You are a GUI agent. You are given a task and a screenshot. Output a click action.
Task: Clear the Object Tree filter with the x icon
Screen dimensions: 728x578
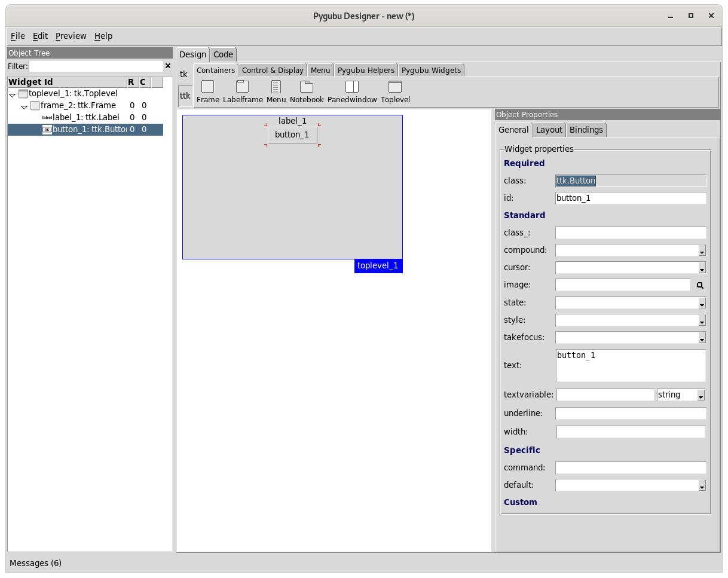(168, 66)
